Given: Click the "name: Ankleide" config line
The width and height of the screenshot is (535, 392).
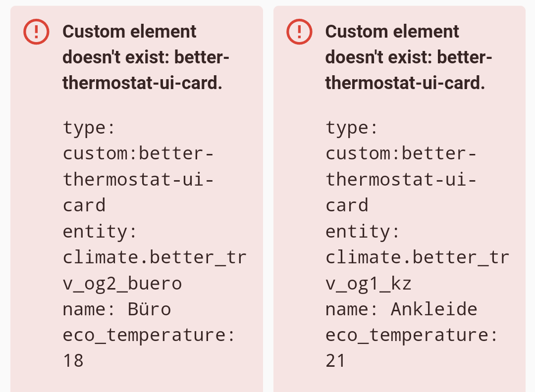Looking at the screenshot, I should [x=401, y=309].
